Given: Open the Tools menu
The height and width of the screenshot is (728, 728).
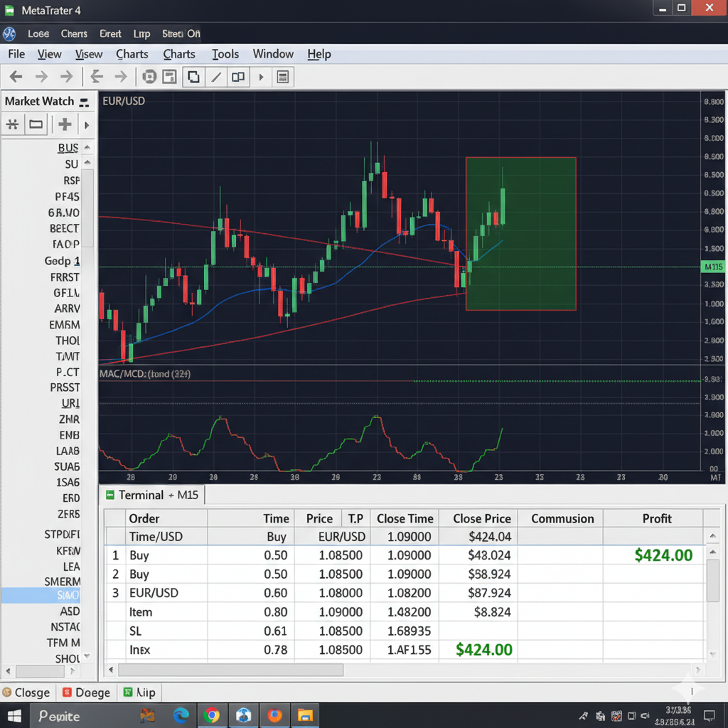Looking at the screenshot, I should (x=225, y=54).
